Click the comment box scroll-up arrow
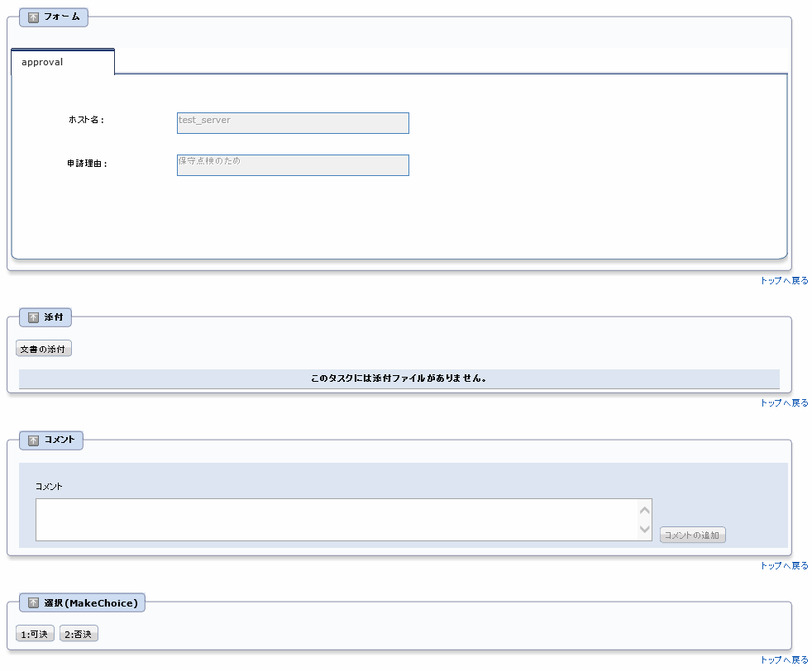Screen dimensions: 812x671 pos(645,511)
